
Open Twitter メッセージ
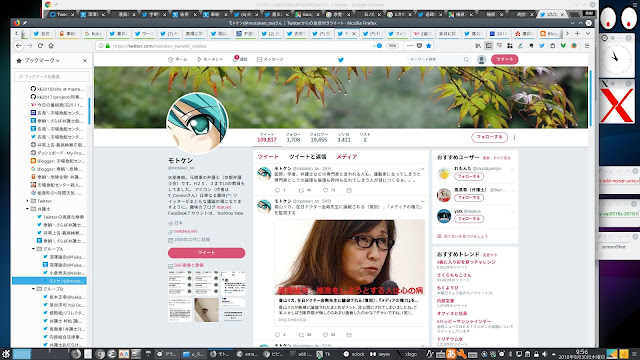point(270,60)
